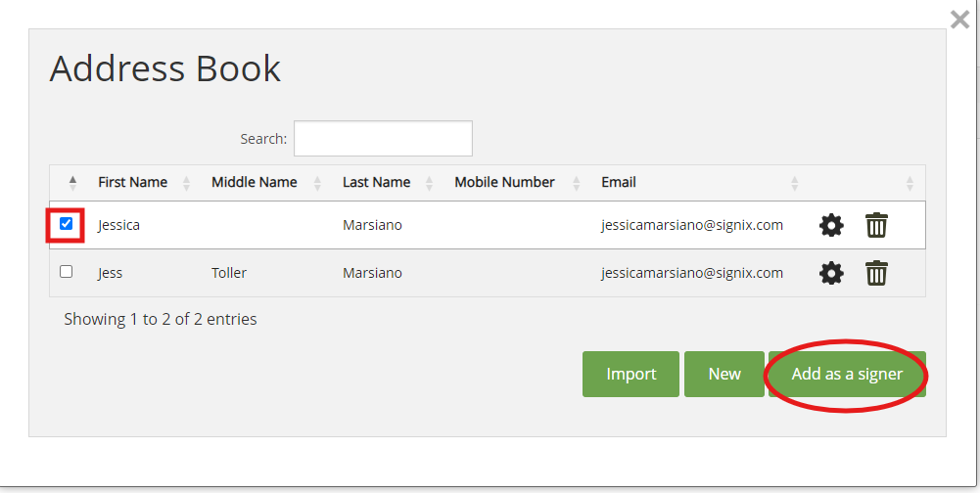Select the first name "Jessica" cell
Image resolution: width=980 pixels, height=493 pixels.
tap(118, 225)
